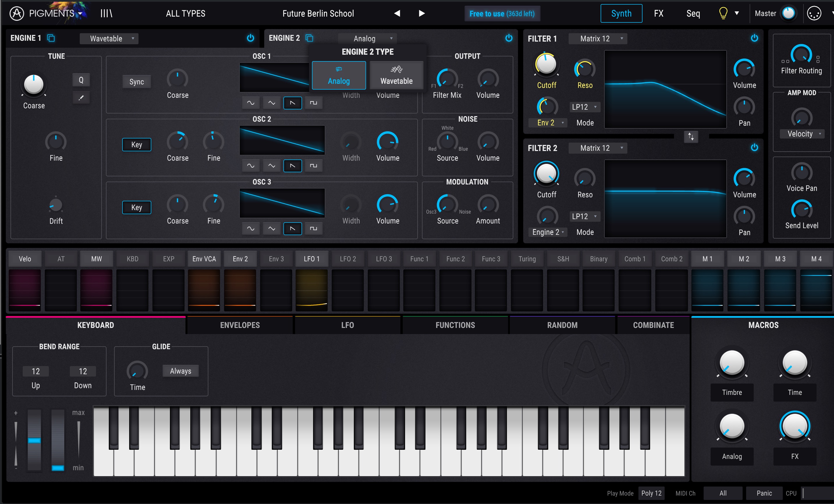The image size is (834, 504).
Task: Click Glide Always mode button
Action: pos(180,371)
